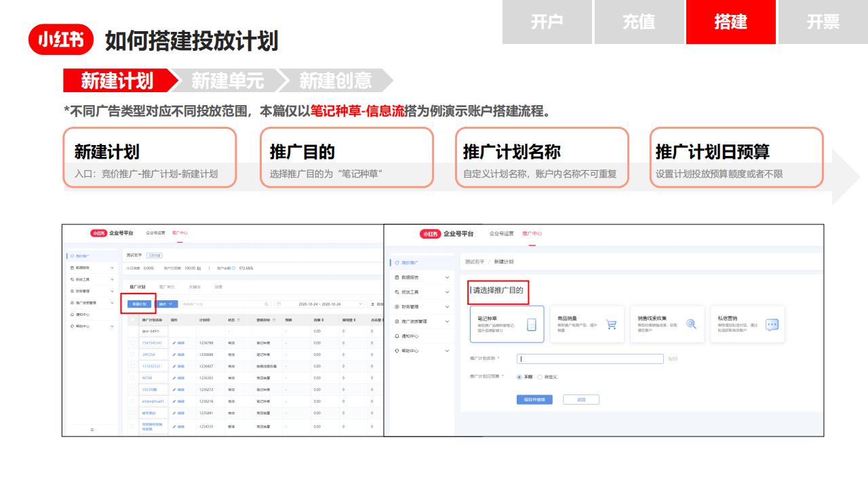
Task: Open the 充值 step tab of the slide
Action: tap(639, 22)
